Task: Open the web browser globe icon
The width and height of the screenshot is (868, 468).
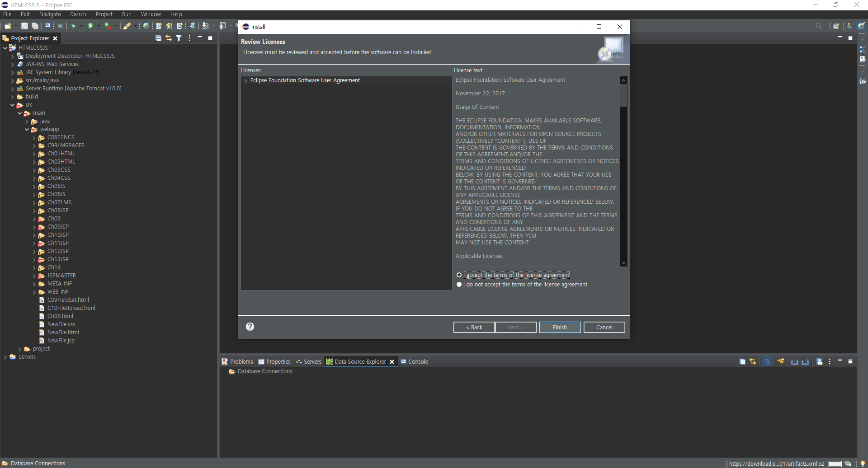Action: click(x=146, y=26)
